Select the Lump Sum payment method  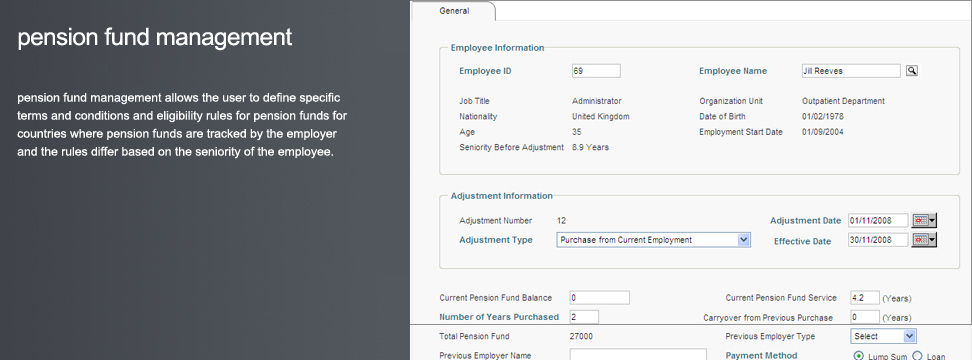859,356
